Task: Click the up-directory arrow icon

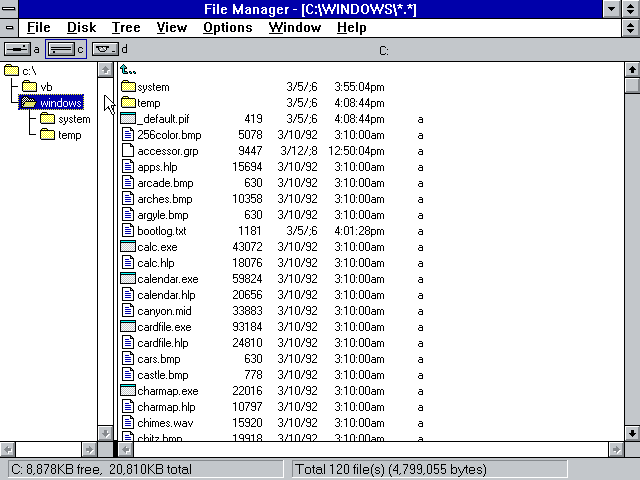Action: click(127, 70)
